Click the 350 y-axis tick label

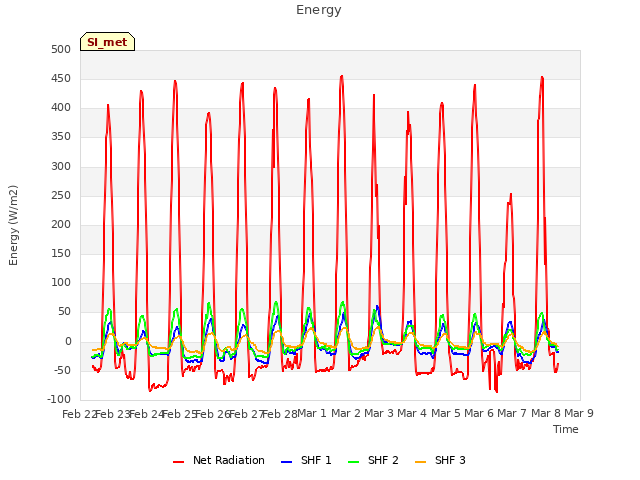click(61, 137)
